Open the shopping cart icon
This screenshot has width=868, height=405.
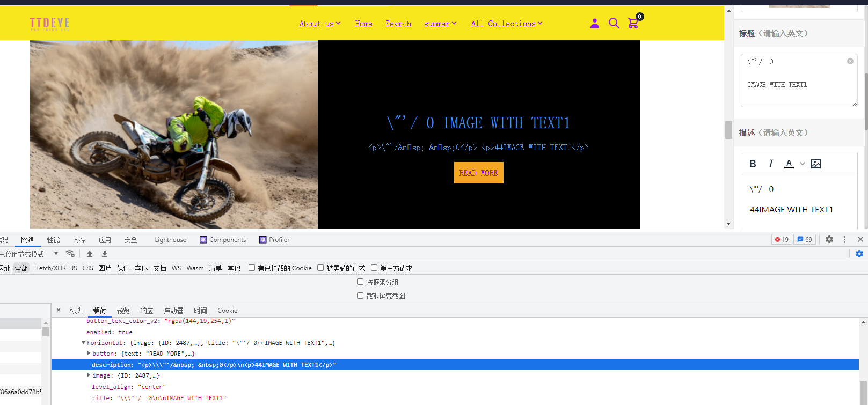633,23
